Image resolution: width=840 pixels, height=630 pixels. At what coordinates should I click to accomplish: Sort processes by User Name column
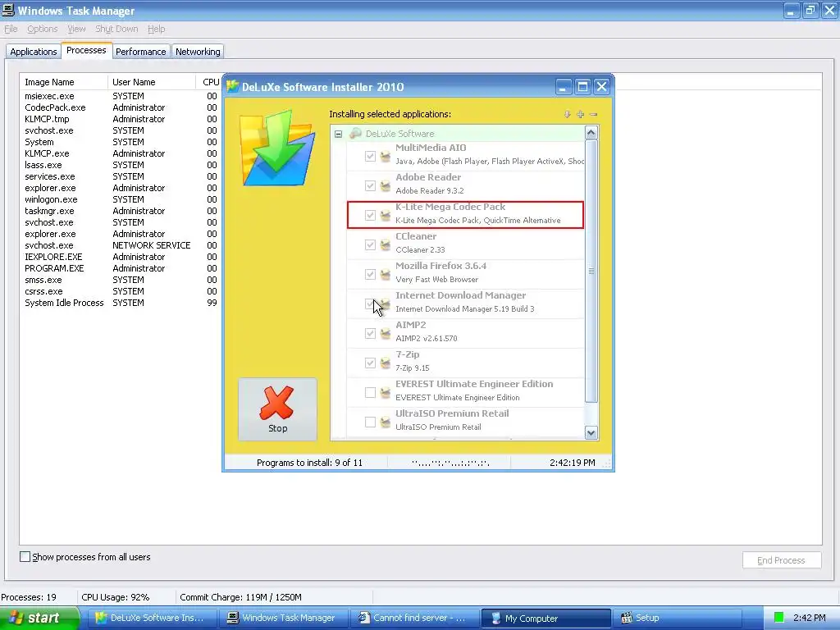pyautogui.click(x=152, y=82)
